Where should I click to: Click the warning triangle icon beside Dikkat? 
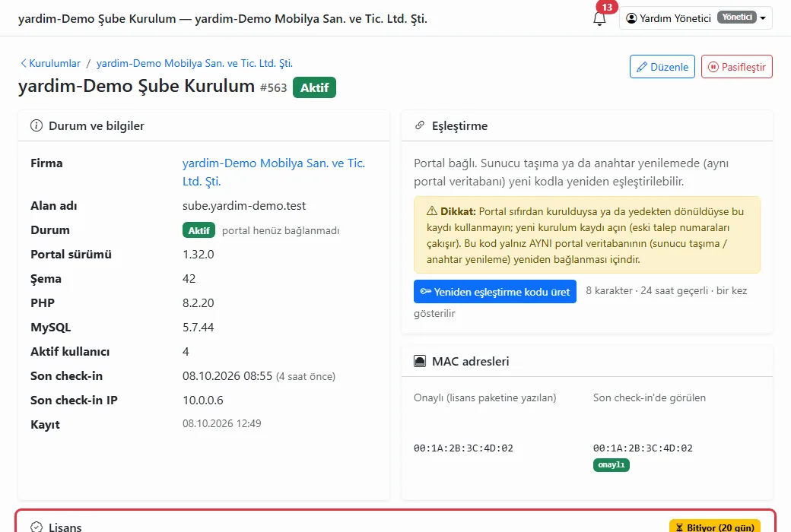pos(432,211)
